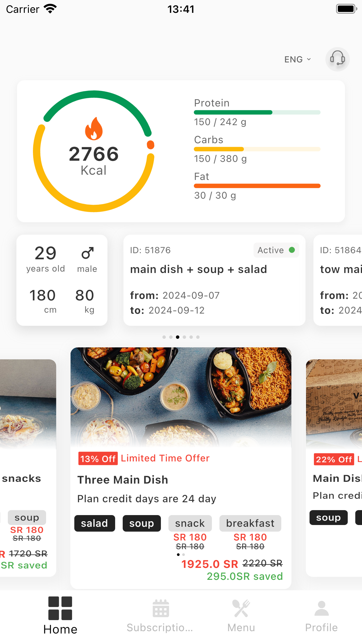Open the Home grid icon

60,608
